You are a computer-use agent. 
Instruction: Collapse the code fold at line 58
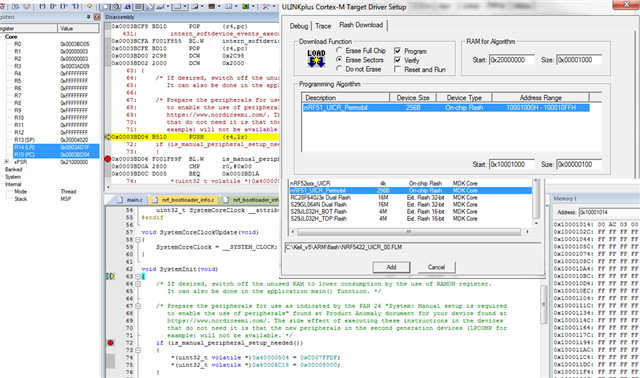[138, 240]
